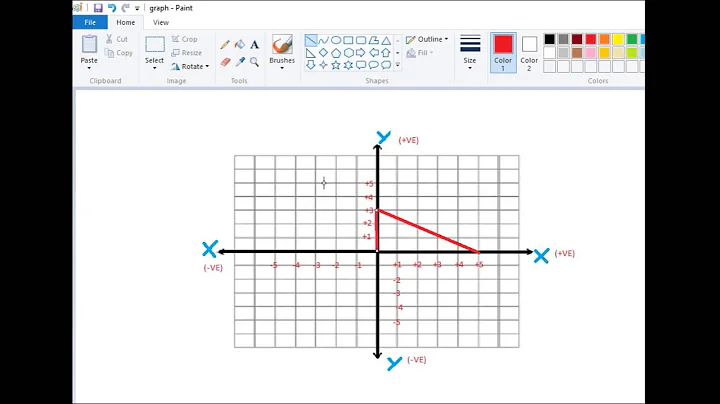Select the Five-point star shape

(x=336, y=65)
